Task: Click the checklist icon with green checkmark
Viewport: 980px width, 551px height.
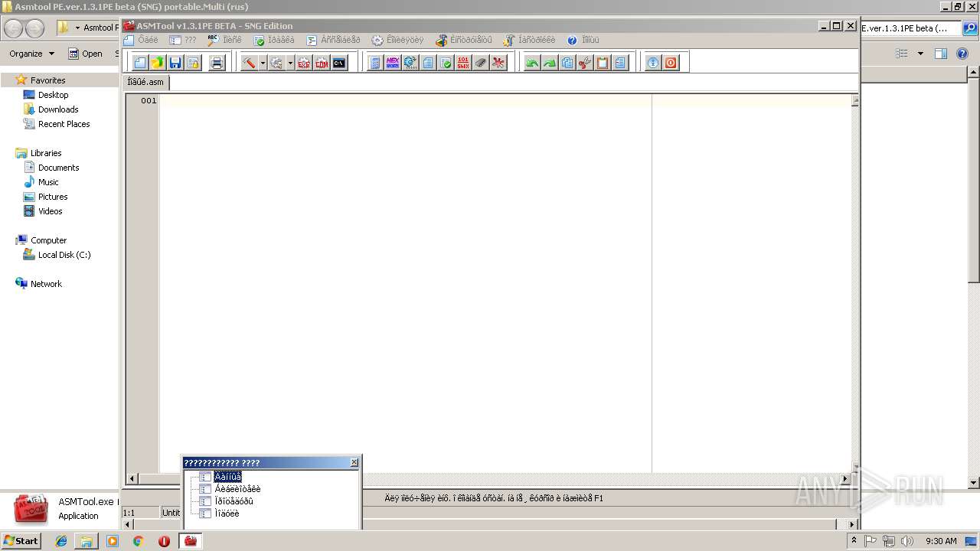Action: pos(446,63)
